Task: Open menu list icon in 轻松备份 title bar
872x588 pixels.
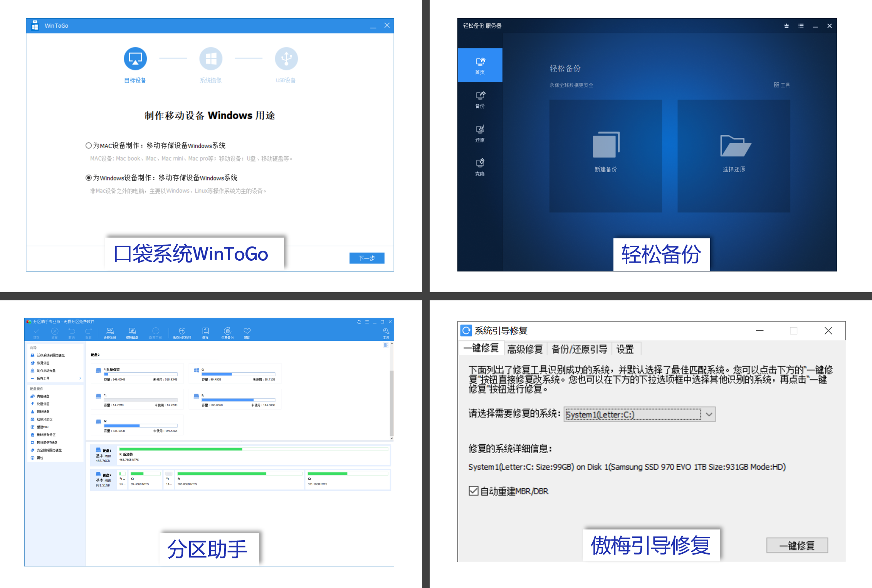Action: tap(801, 26)
